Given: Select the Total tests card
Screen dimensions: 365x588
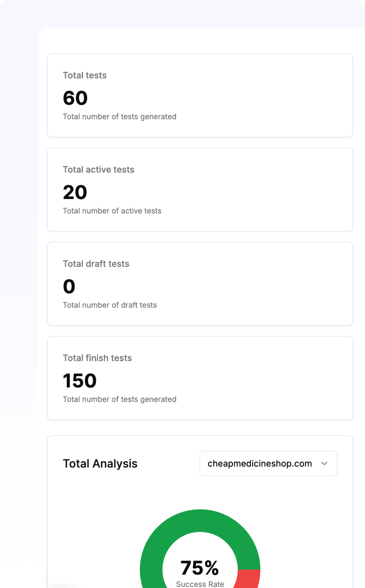Looking at the screenshot, I should tap(200, 95).
